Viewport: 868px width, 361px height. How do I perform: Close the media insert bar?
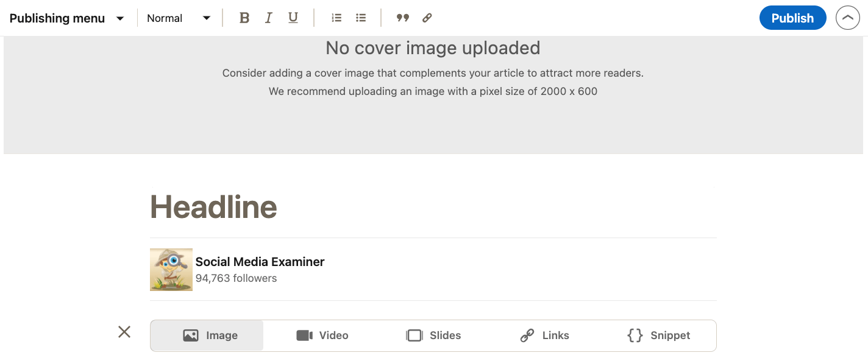(x=124, y=332)
